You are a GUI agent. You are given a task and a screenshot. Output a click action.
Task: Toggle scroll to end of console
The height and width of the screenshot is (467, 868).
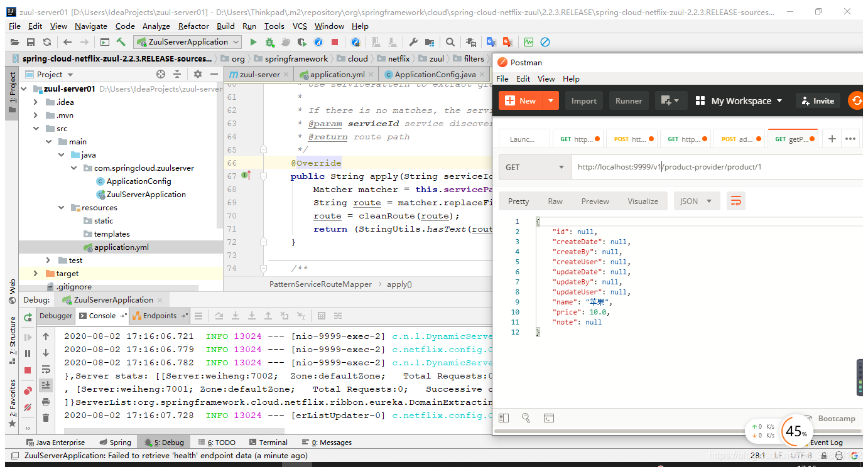[x=46, y=385]
